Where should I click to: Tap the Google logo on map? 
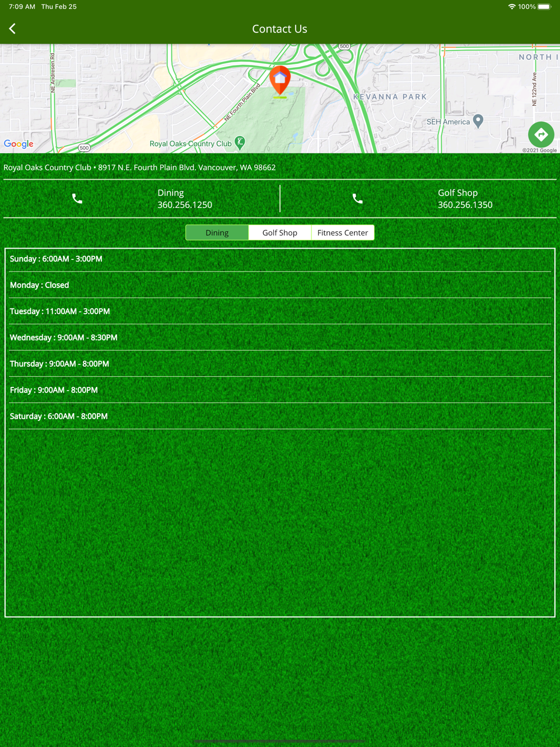pyautogui.click(x=18, y=144)
